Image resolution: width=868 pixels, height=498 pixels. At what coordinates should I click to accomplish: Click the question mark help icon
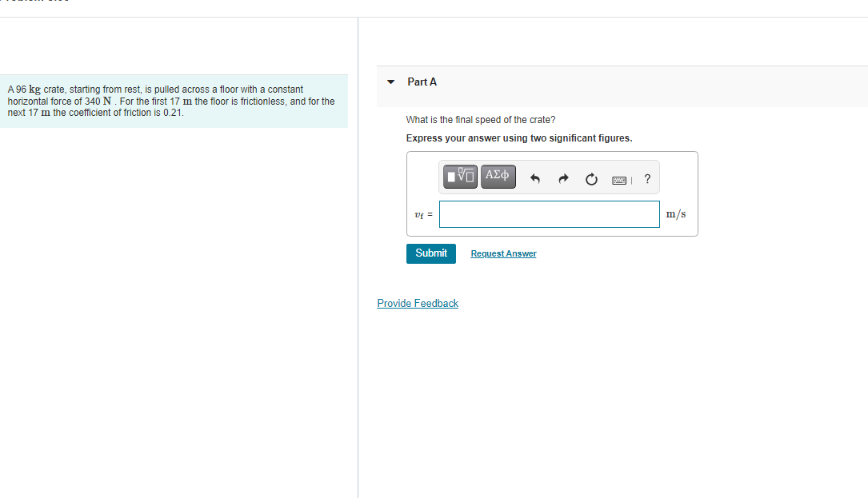click(x=647, y=179)
